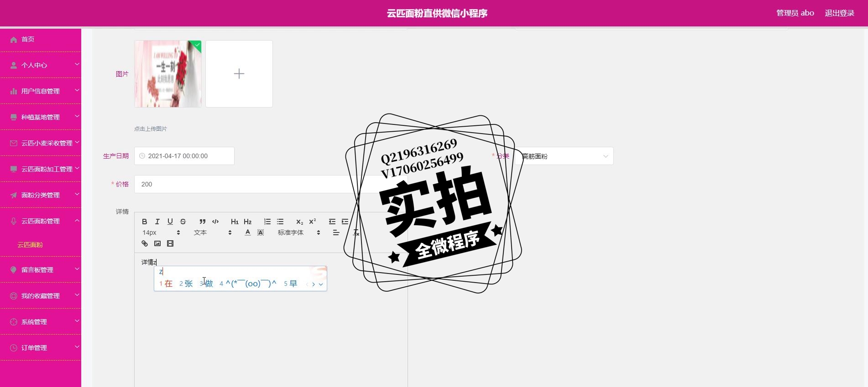Choose IME candidate 5 早
868x387 pixels.
(x=290, y=284)
